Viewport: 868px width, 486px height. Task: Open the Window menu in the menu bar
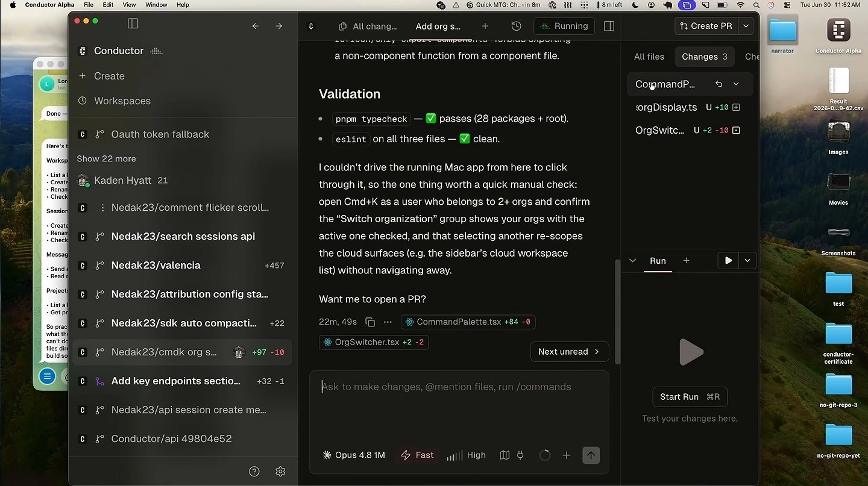[x=156, y=5]
